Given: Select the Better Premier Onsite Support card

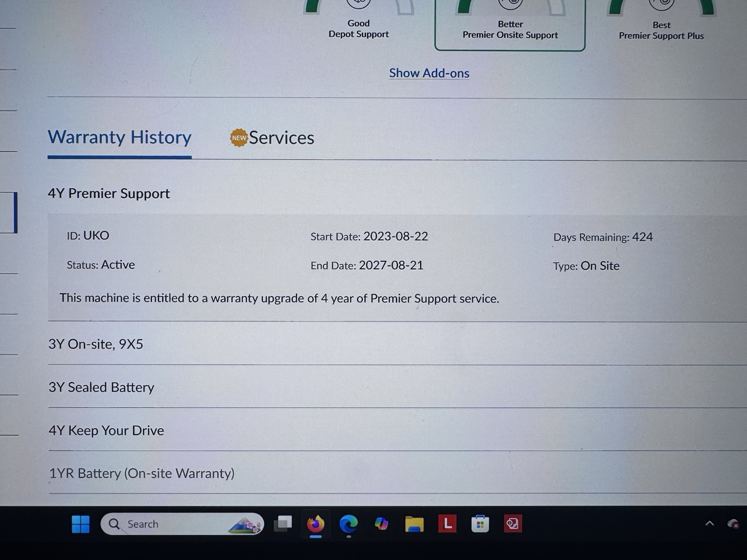Looking at the screenshot, I should coord(510,26).
